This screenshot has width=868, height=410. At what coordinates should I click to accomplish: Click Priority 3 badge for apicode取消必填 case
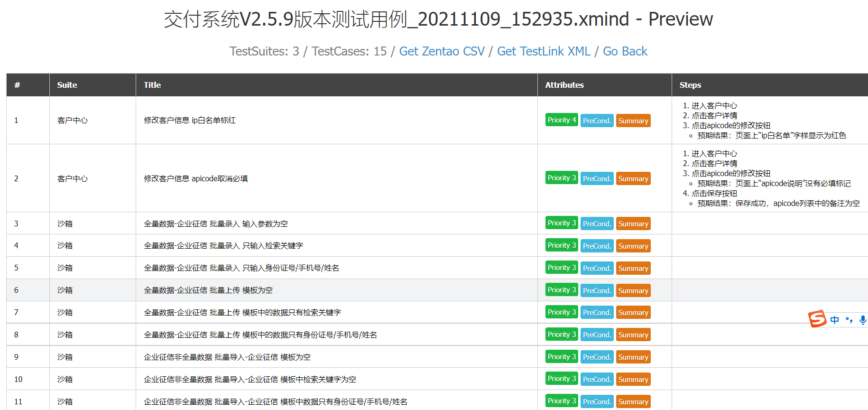click(x=562, y=178)
